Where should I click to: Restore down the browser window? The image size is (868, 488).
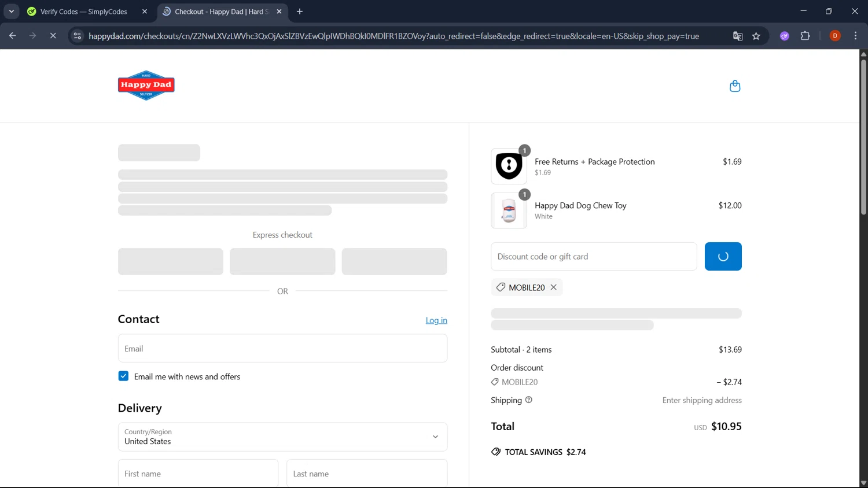(x=829, y=11)
